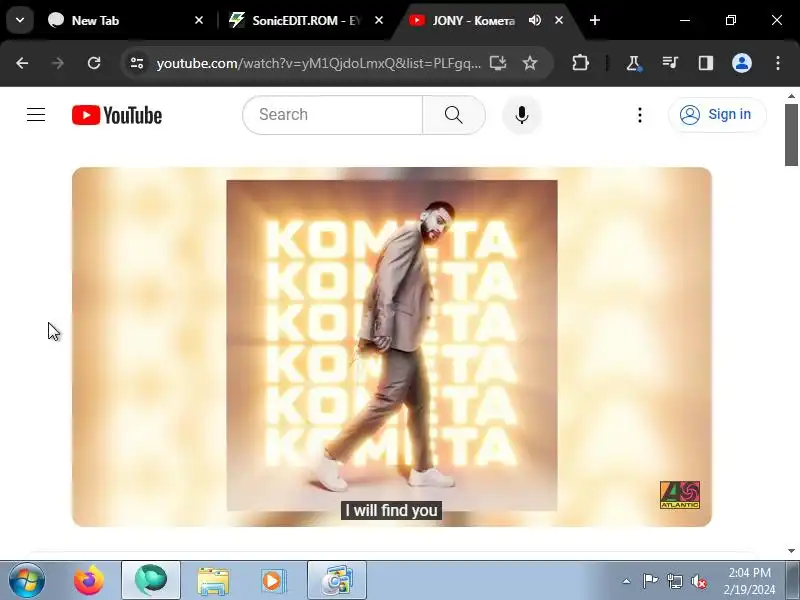
Task: Submit search with magnifier button
Action: tap(454, 115)
